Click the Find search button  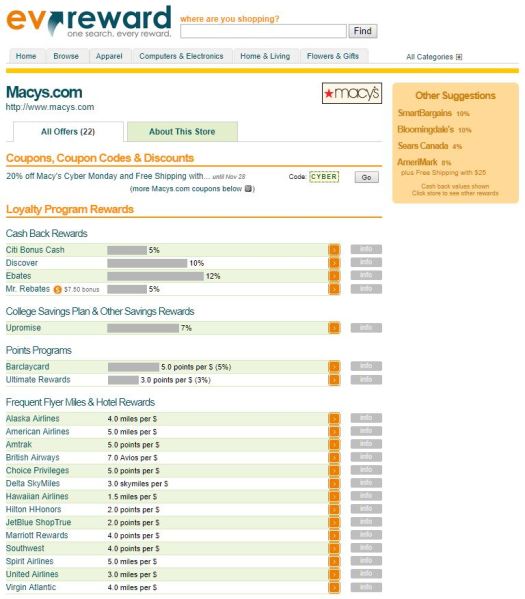(363, 31)
